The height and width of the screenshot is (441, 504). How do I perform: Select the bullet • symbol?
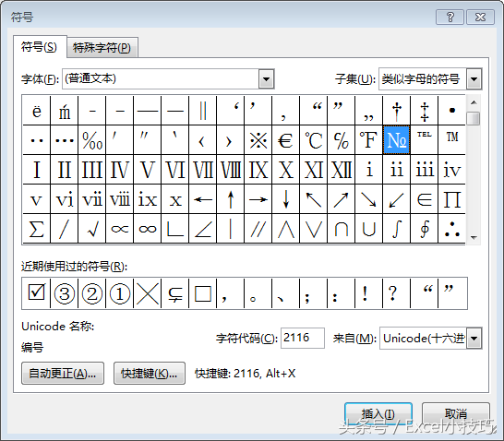(x=452, y=110)
